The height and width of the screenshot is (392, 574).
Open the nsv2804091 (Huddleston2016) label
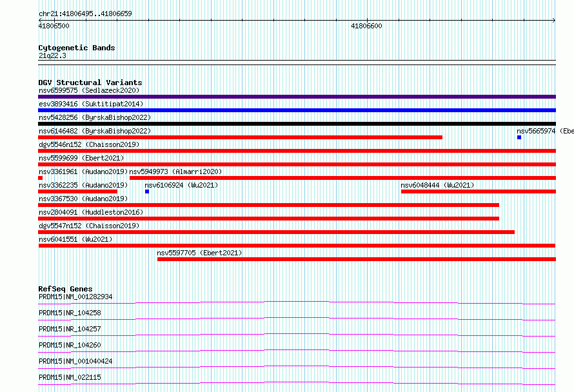(91, 212)
